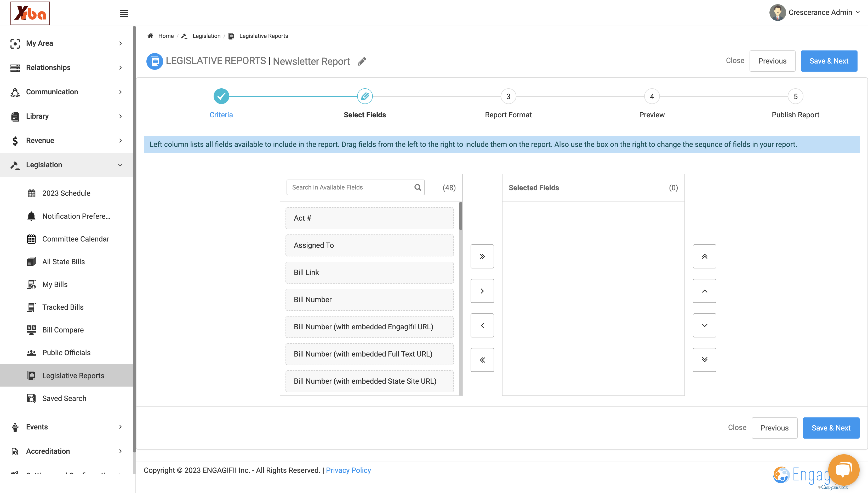The image size is (868, 494).
Task: Collapse the Legislation menu
Action: [66, 165]
